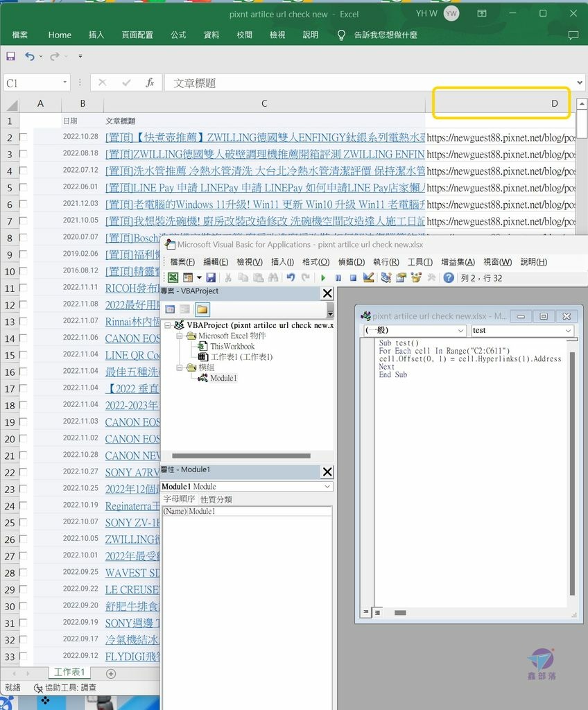Collapse the 模組 folder node
Viewport: 588px width, 710px height.
pyautogui.click(x=180, y=367)
